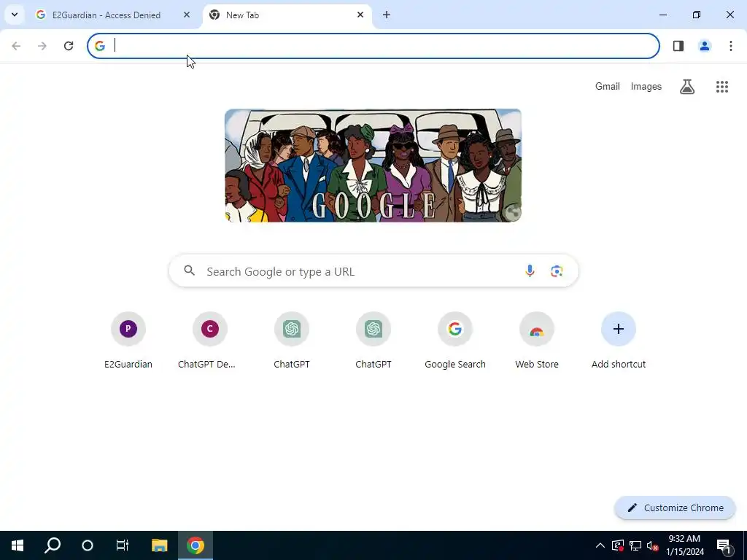The image size is (747, 560).
Task: Open Windows taskbar search
Action: point(53,545)
